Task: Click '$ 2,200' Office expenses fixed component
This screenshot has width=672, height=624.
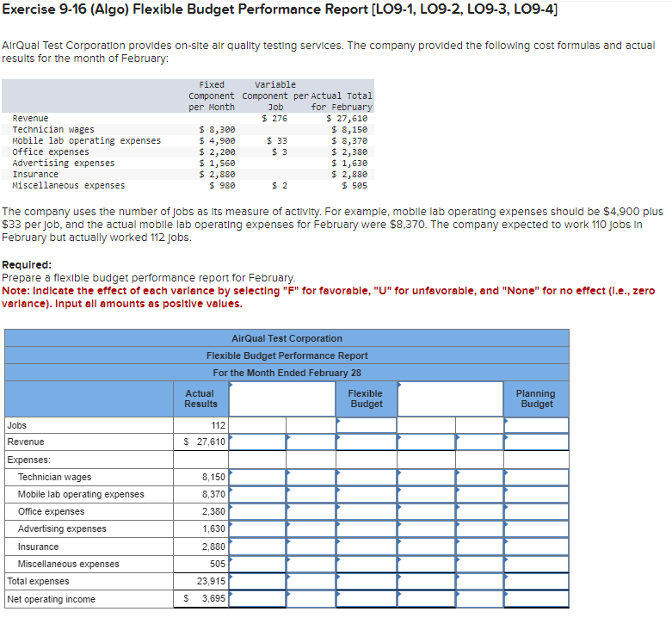Action: point(218,151)
